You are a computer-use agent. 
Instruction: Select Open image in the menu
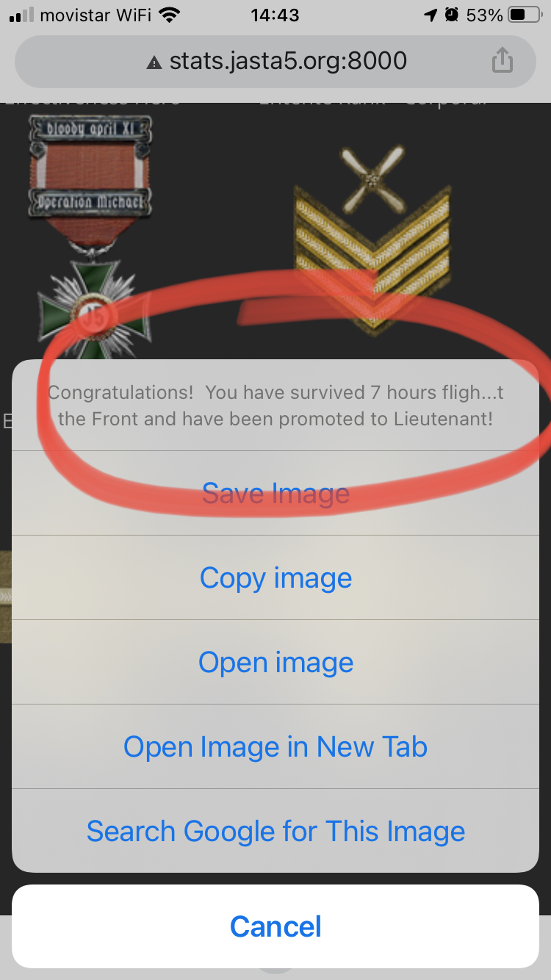tap(275, 662)
